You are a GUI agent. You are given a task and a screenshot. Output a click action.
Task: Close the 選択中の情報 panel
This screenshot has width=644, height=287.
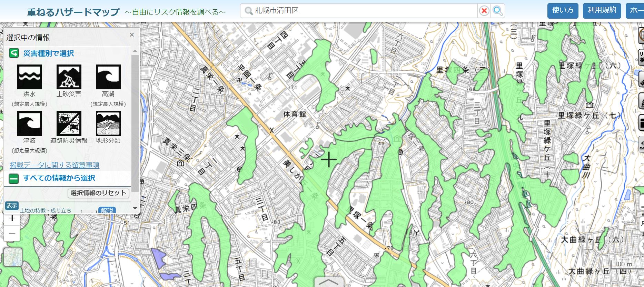click(x=132, y=35)
